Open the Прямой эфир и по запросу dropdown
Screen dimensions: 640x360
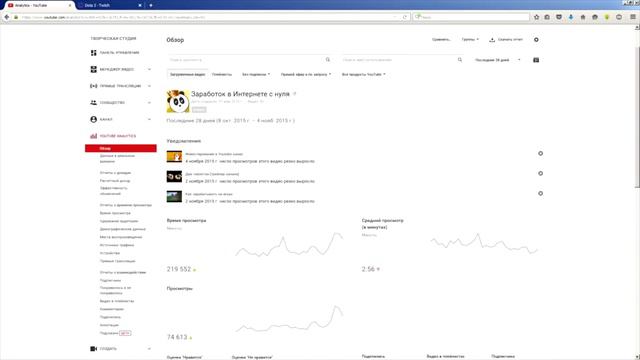(x=306, y=75)
